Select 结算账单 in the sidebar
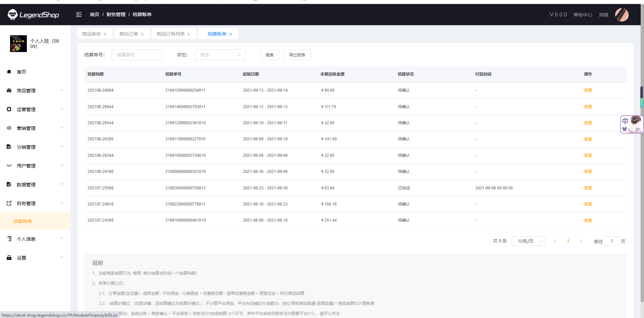Viewport: 644px width, 318px height. click(23, 221)
